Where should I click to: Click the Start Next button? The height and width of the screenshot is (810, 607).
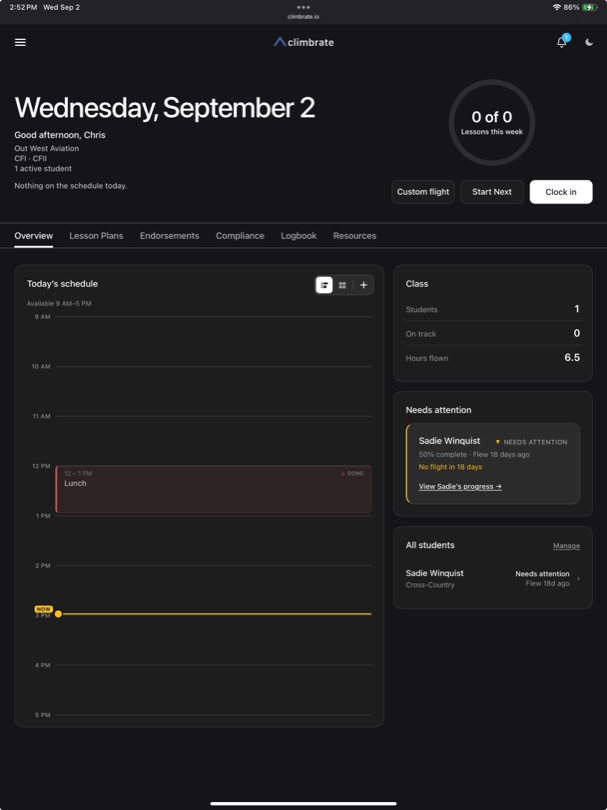tap(492, 192)
